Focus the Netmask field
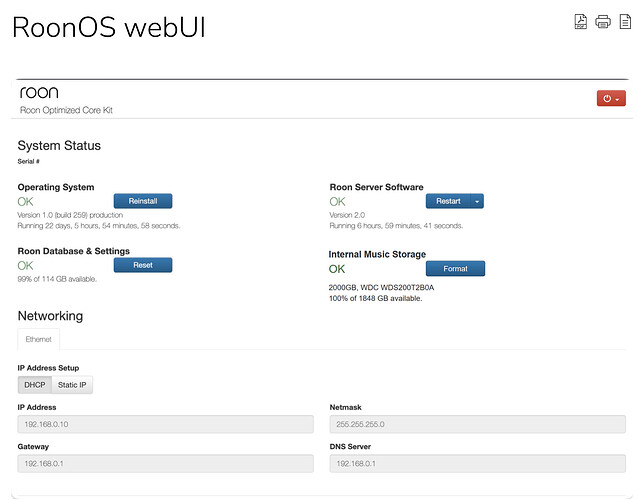 [x=477, y=424]
